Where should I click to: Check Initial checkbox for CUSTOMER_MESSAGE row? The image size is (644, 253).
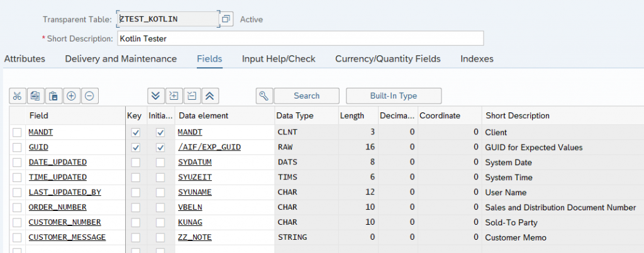coord(160,237)
